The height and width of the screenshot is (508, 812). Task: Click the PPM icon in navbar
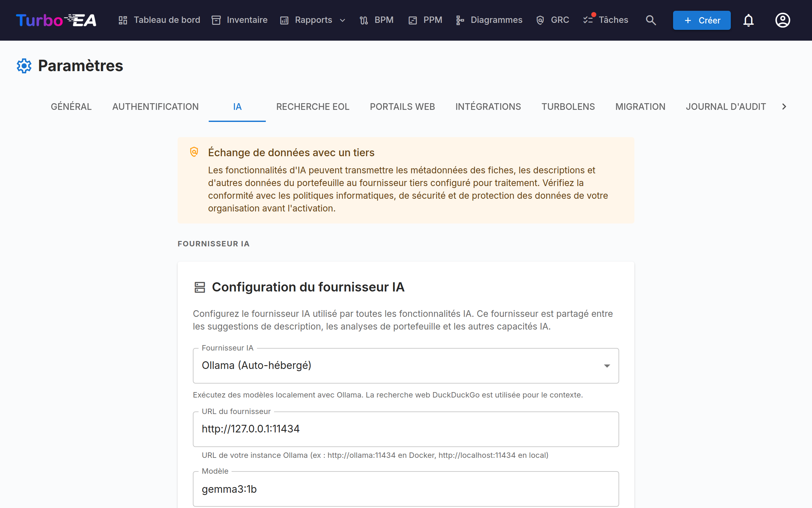[x=413, y=21]
